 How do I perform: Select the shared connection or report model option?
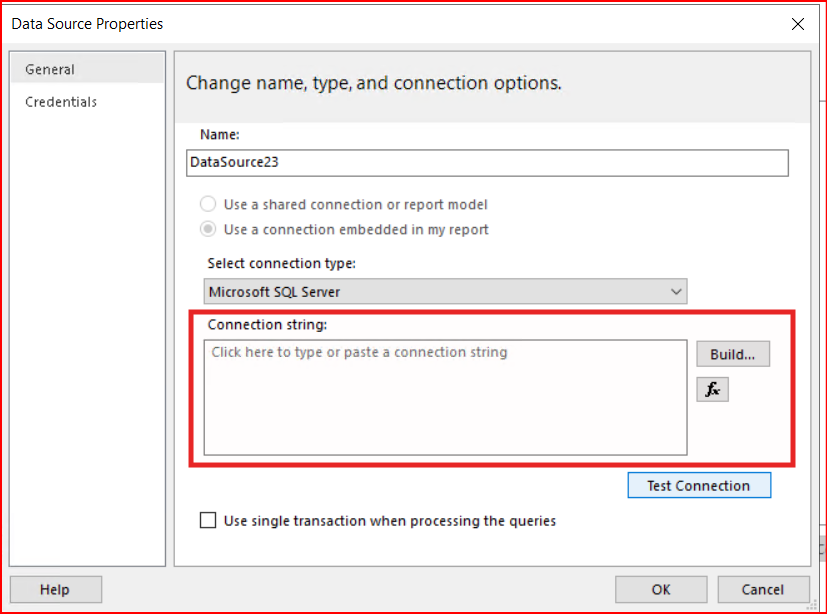click(208, 204)
